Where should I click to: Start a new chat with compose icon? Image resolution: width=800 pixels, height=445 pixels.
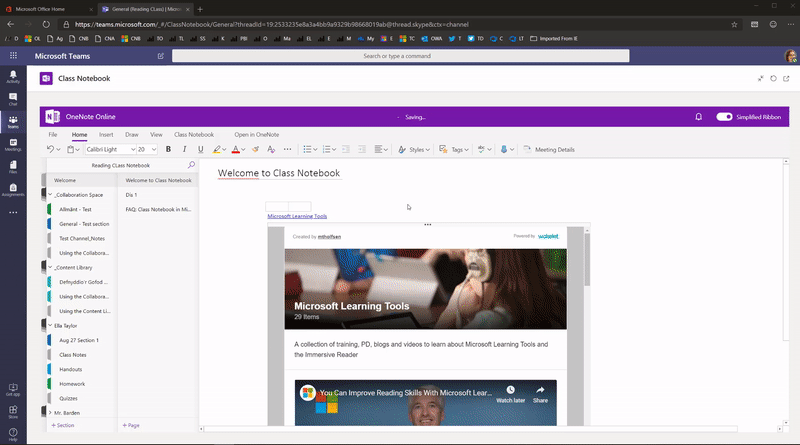[161, 56]
